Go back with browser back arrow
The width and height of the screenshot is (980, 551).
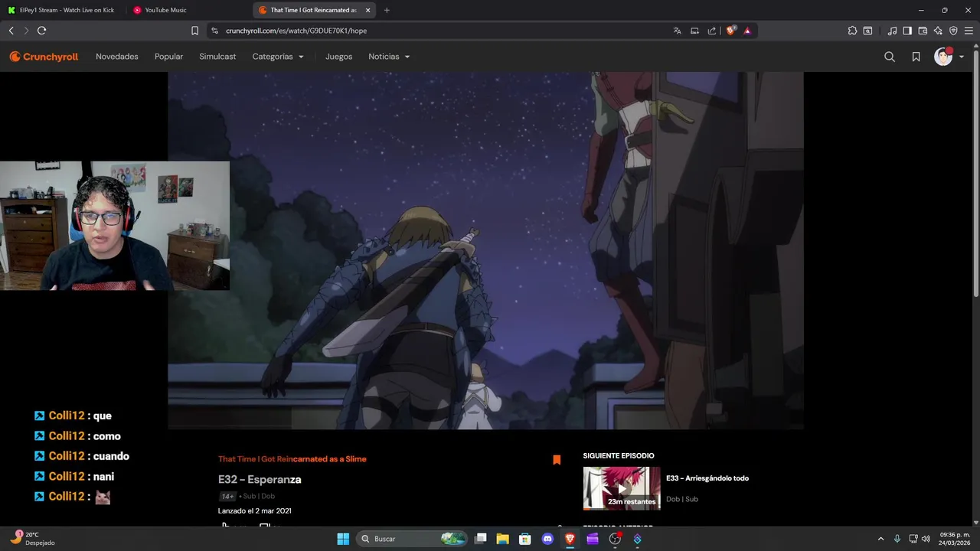11,31
